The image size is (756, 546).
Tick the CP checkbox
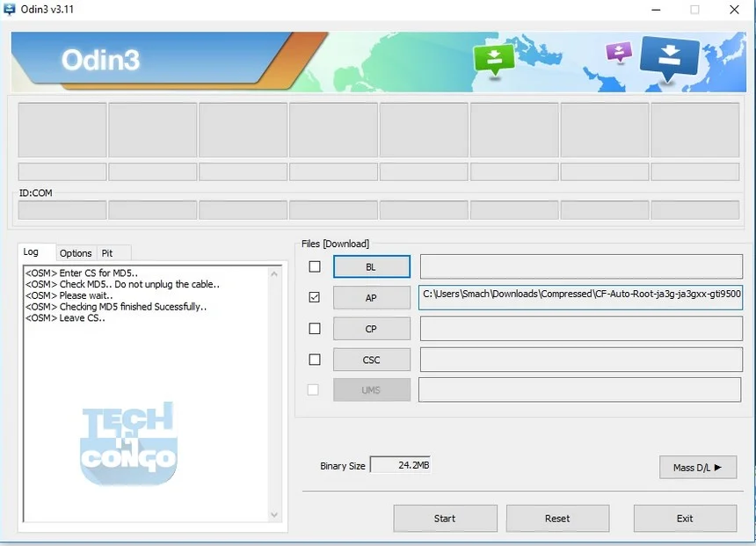(314, 328)
